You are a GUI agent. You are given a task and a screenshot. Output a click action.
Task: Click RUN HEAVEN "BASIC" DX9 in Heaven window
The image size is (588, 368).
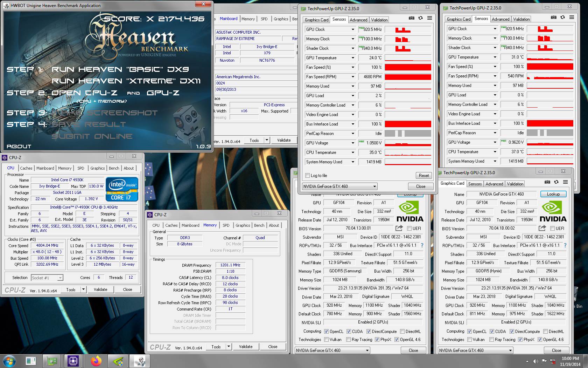pos(120,69)
